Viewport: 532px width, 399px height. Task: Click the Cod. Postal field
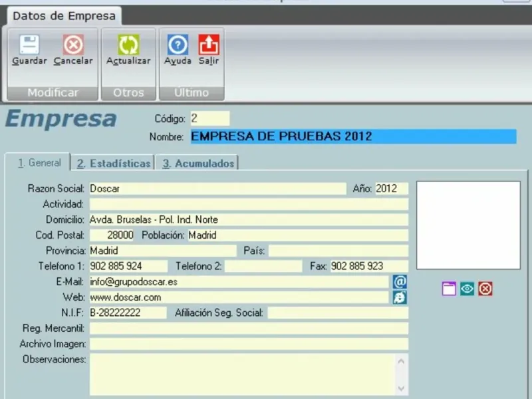click(x=112, y=235)
